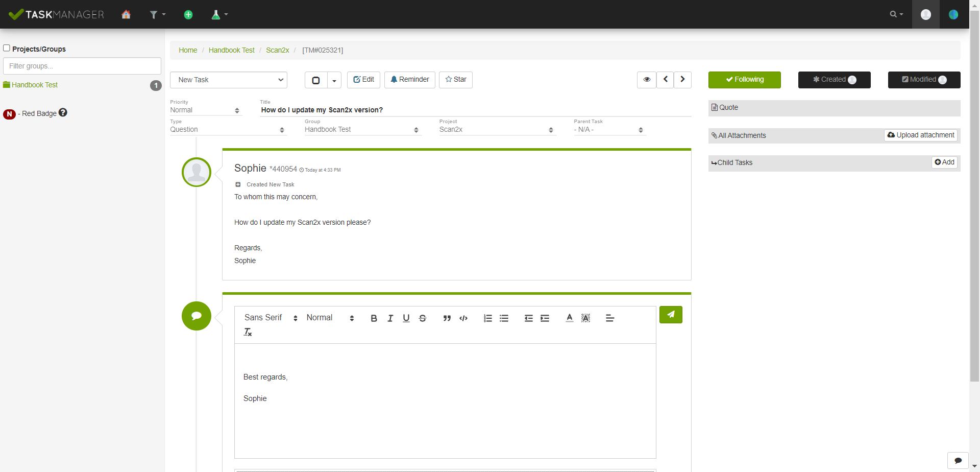The height and width of the screenshot is (472, 980).
Task: Click the task Title field
Action: [476, 110]
